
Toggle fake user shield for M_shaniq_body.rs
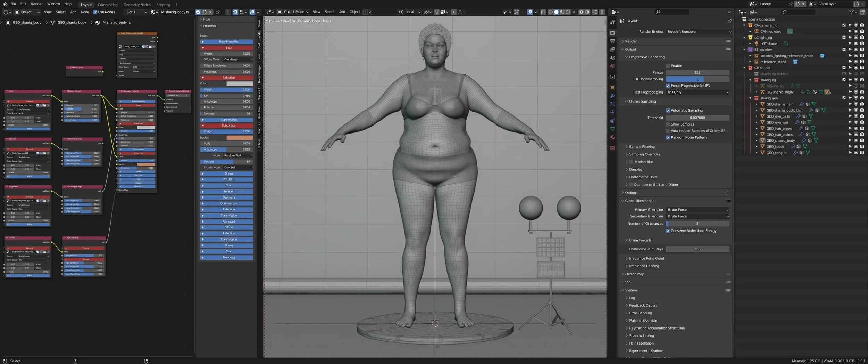coord(198,12)
